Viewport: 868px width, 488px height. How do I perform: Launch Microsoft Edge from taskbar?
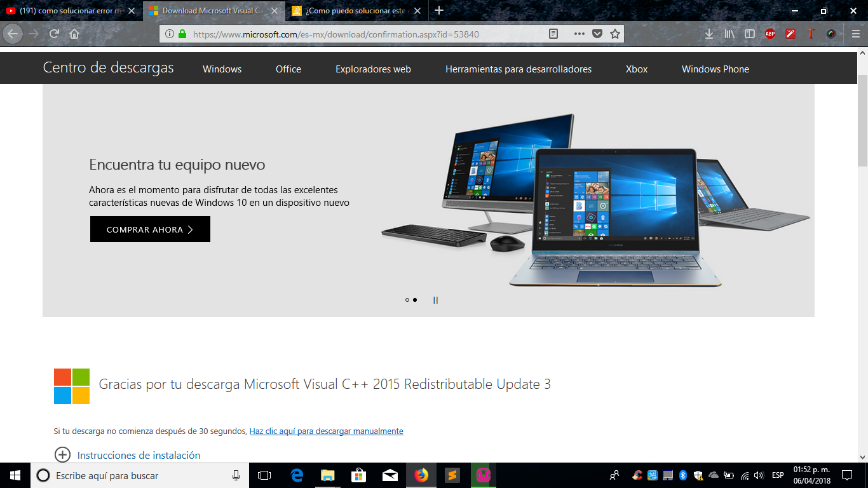pos(297,475)
